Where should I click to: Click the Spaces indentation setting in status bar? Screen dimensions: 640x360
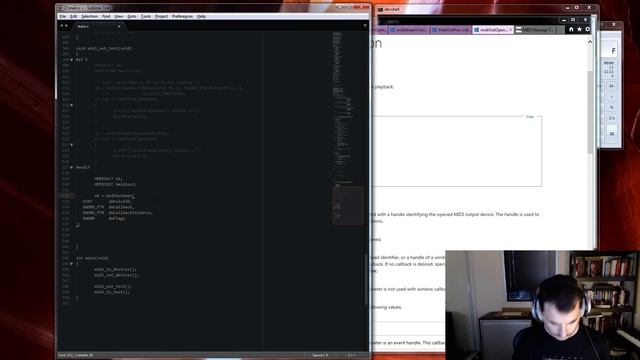point(320,355)
